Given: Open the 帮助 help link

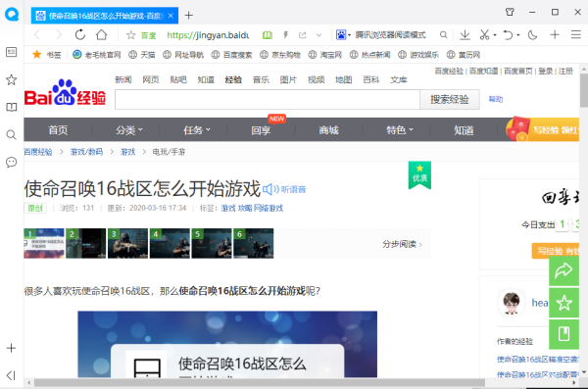Looking at the screenshot, I should click(495, 99).
